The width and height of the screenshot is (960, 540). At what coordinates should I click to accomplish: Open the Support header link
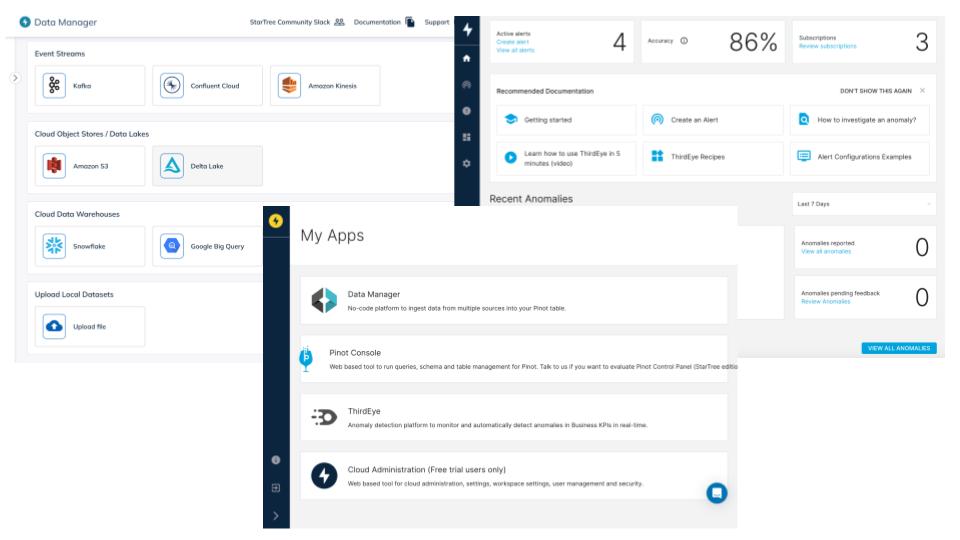[x=437, y=22]
